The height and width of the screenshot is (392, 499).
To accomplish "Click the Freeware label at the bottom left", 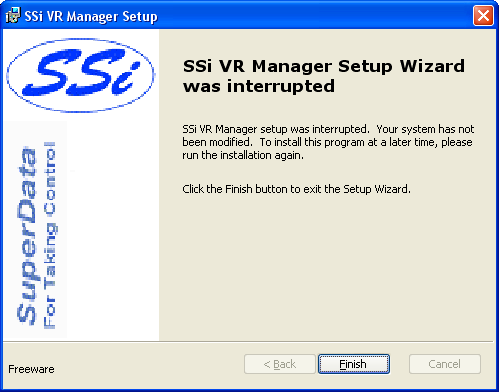I will pos(31,369).
